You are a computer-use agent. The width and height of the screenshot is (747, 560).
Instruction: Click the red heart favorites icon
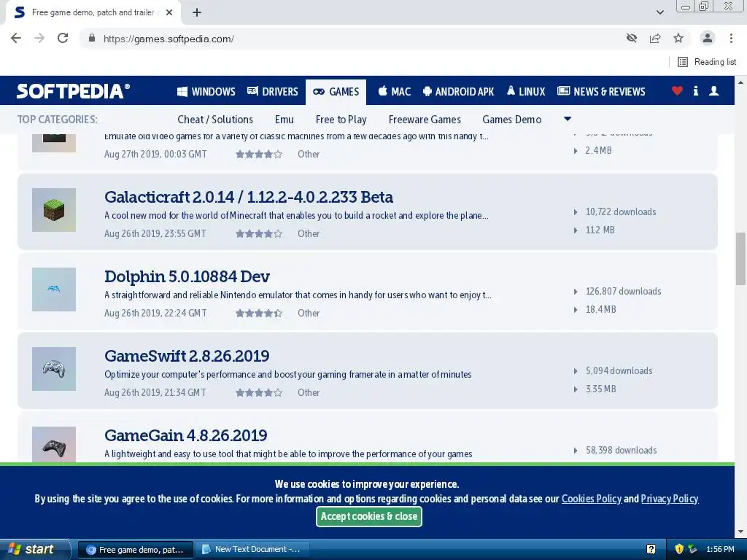click(677, 90)
